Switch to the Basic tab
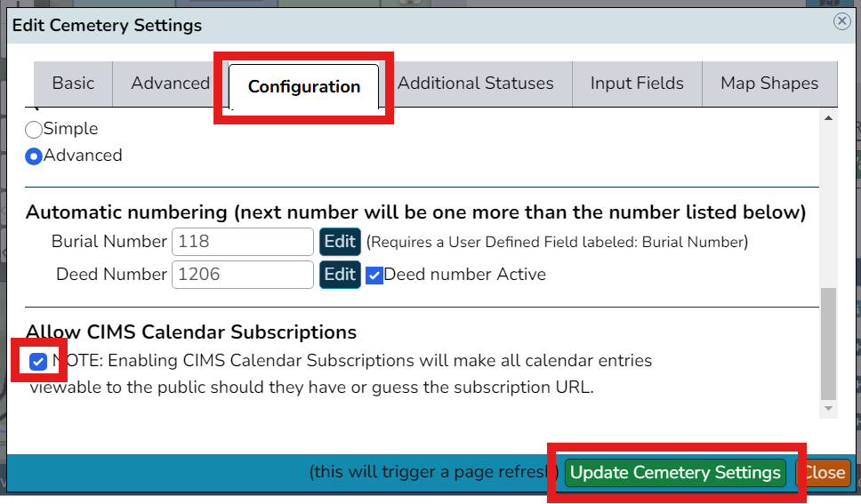861x504 pixels. pyautogui.click(x=73, y=84)
